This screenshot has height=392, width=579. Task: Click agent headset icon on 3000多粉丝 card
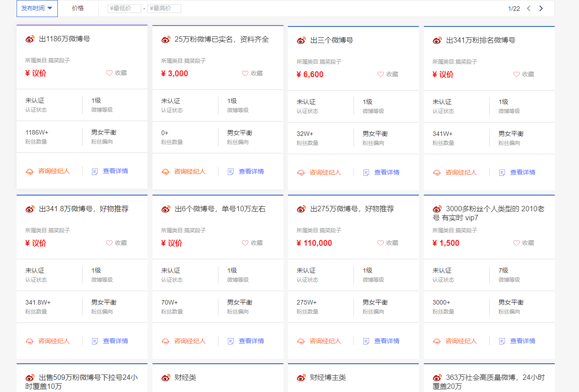point(437,341)
